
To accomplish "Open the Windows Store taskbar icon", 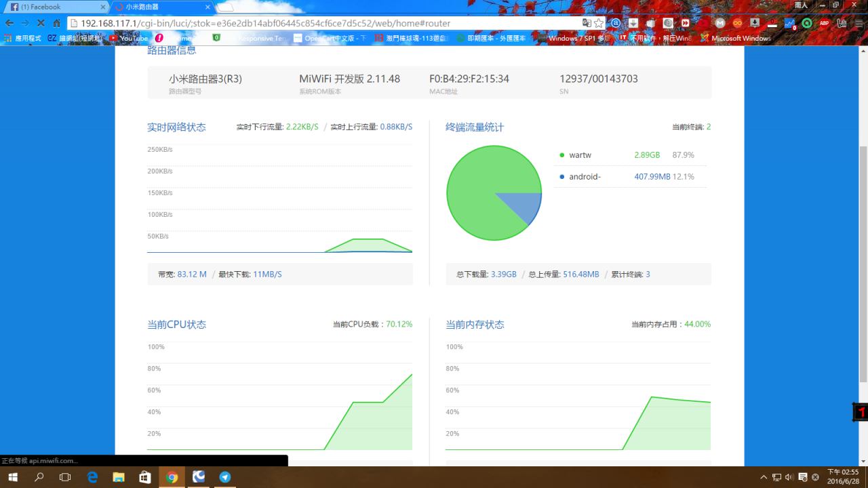I will point(145,477).
